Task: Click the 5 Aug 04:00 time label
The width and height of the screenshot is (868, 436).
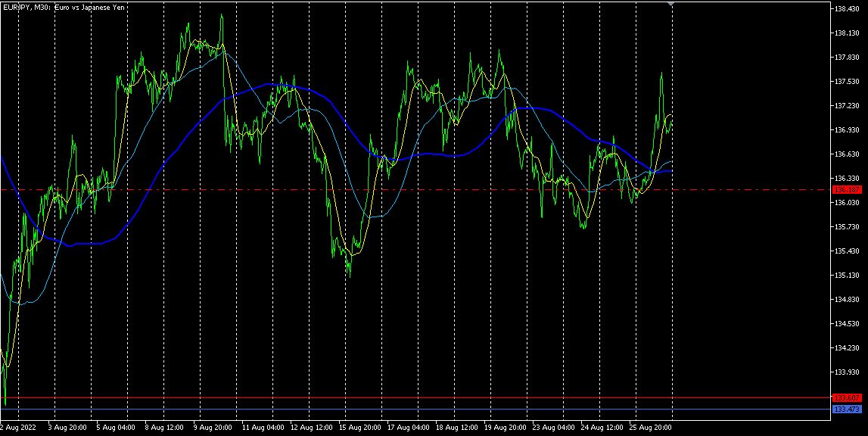Action: [x=115, y=428]
